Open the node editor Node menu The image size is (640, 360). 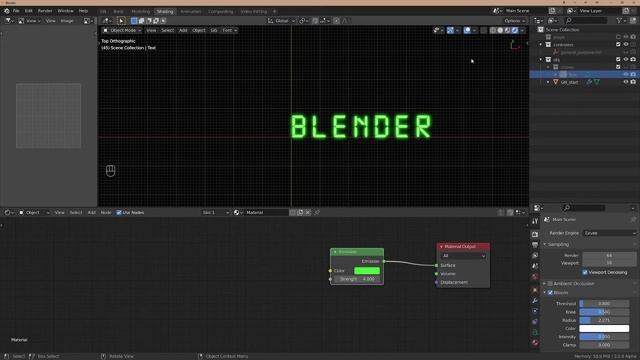[x=106, y=213]
